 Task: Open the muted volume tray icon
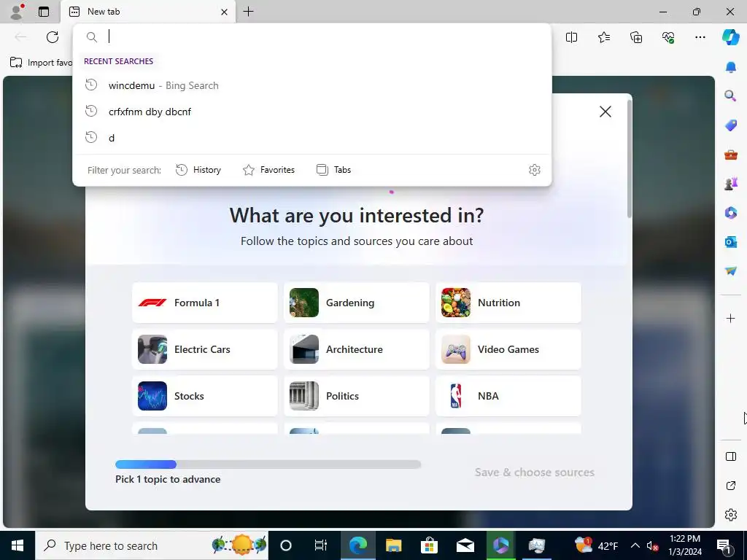point(653,545)
